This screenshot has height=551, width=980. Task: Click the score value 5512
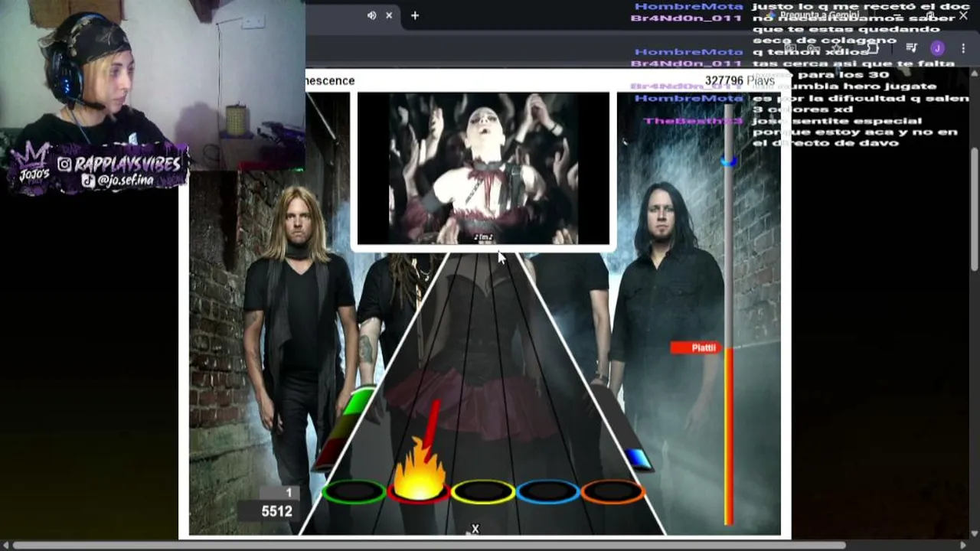click(x=276, y=510)
